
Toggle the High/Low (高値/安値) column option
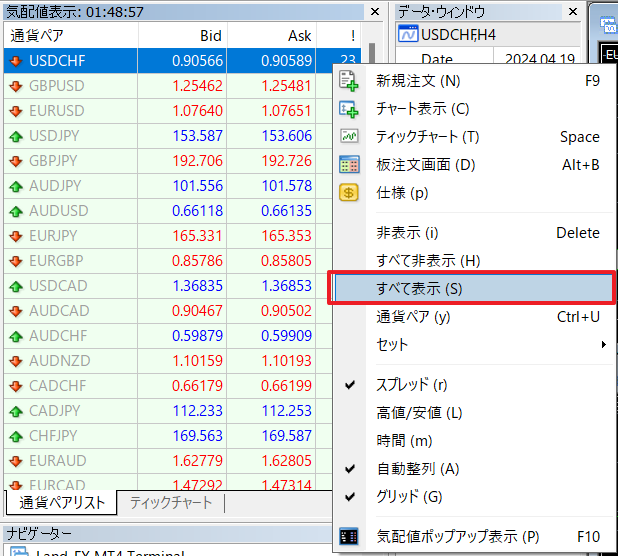coord(473,413)
